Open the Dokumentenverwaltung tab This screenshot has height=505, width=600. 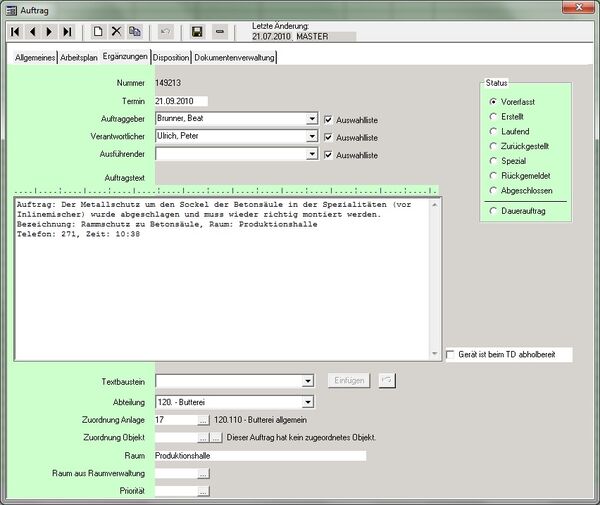[x=234, y=57]
